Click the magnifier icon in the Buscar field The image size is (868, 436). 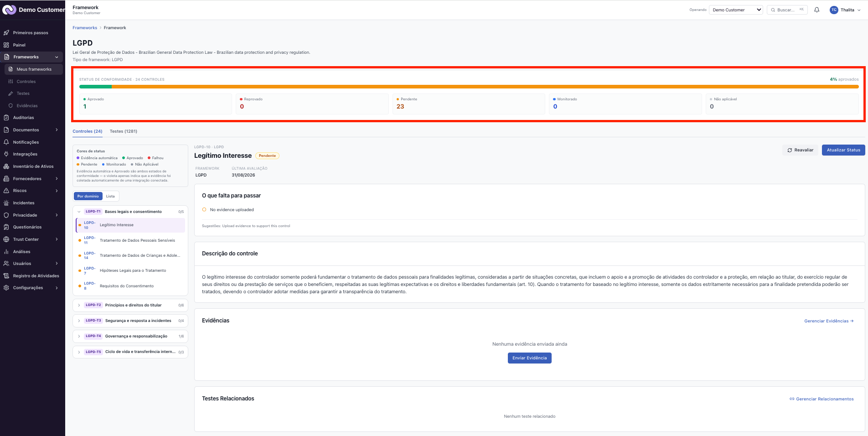coord(773,10)
